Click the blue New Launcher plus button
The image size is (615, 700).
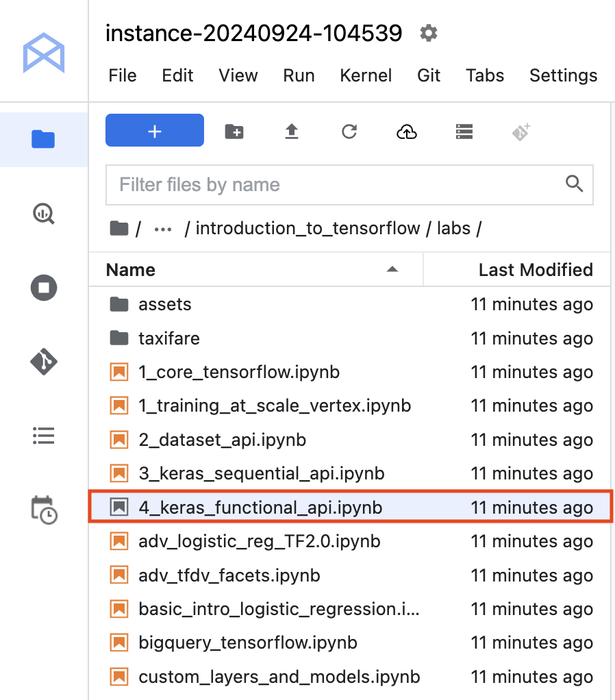tap(155, 130)
